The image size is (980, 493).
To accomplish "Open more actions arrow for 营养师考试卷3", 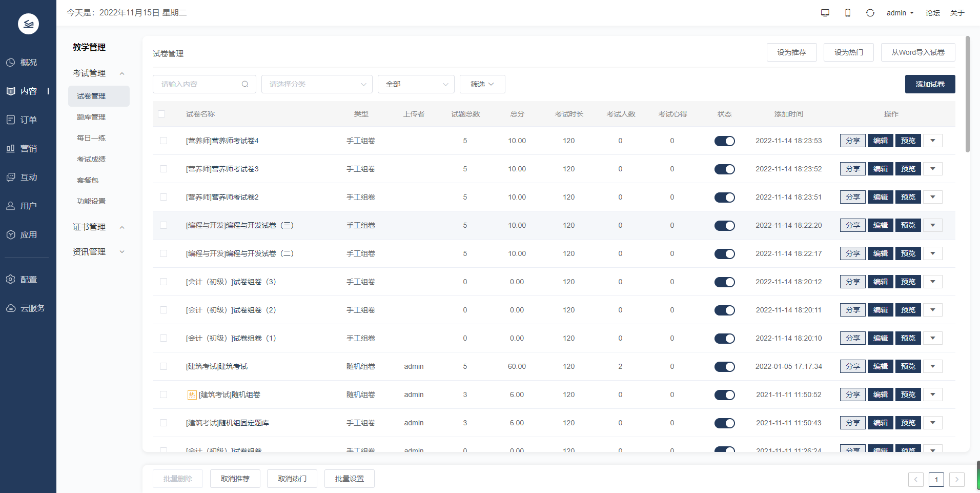I will (x=932, y=169).
